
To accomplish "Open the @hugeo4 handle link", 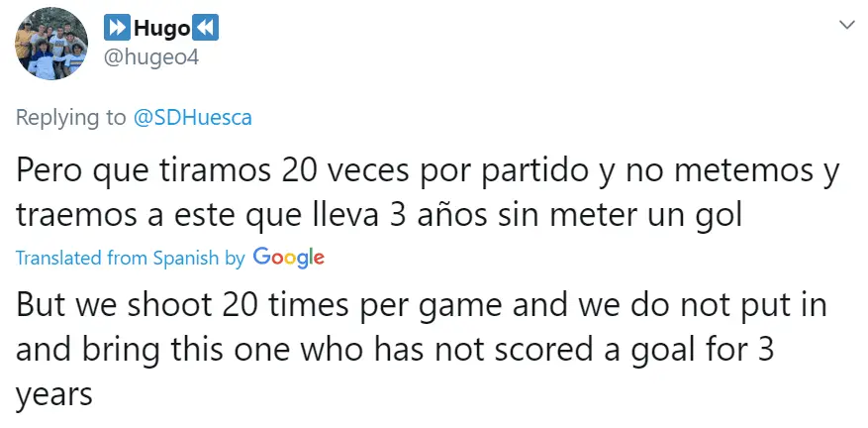I will (x=151, y=57).
